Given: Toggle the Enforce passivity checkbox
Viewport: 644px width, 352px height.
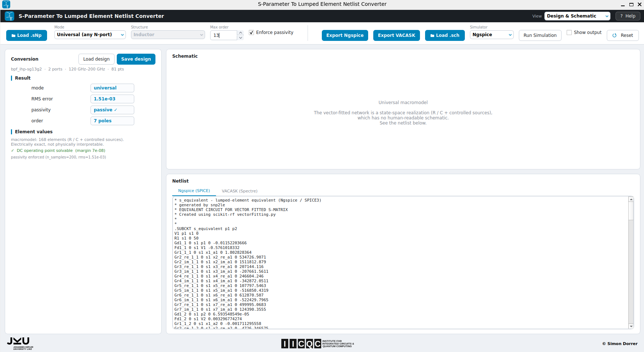Looking at the screenshot, I should tap(251, 32).
